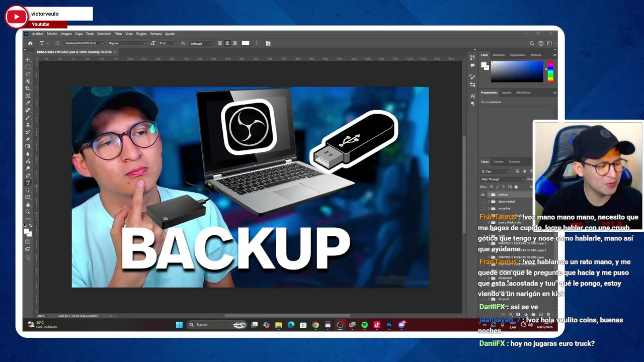The height and width of the screenshot is (362, 644).
Task: Open Google Chrome from the taskbar
Action: 315,325
